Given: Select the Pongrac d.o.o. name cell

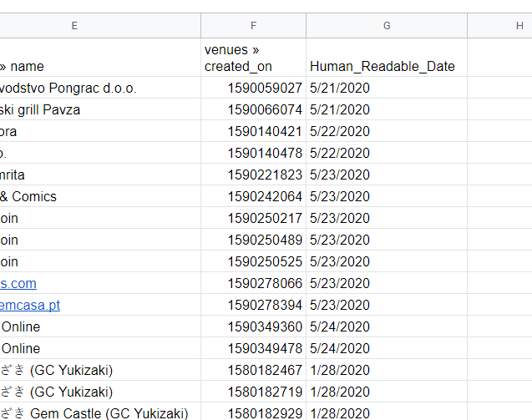Looking at the screenshot, I should tap(100, 88).
